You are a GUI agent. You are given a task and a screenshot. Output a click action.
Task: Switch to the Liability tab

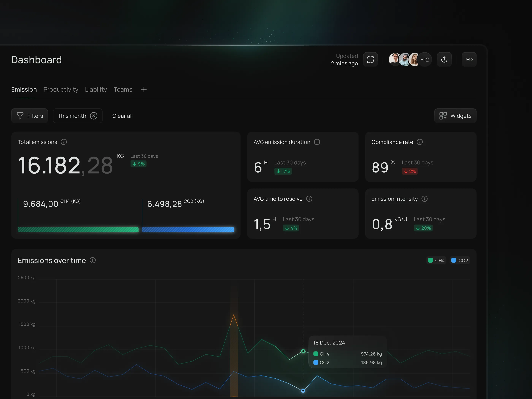(x=96, y=89)
